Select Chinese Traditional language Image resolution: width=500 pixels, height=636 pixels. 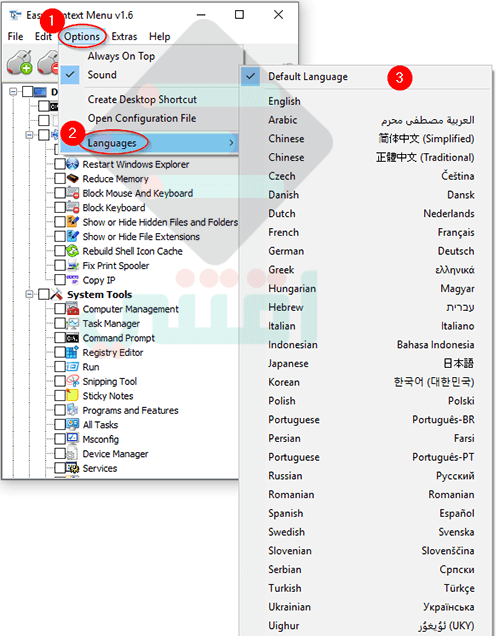366,157
